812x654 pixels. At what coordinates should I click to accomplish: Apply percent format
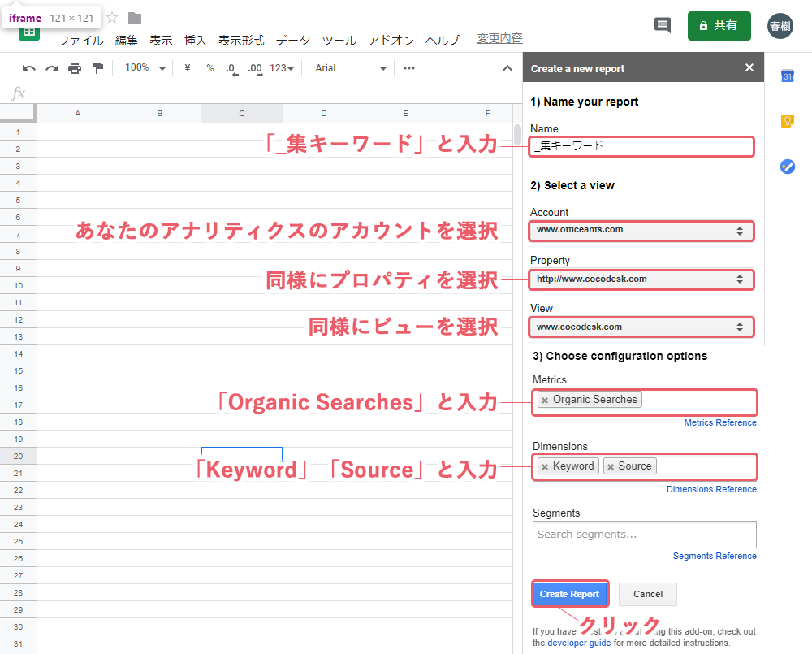pyautogui.click(x=209, y=68)
